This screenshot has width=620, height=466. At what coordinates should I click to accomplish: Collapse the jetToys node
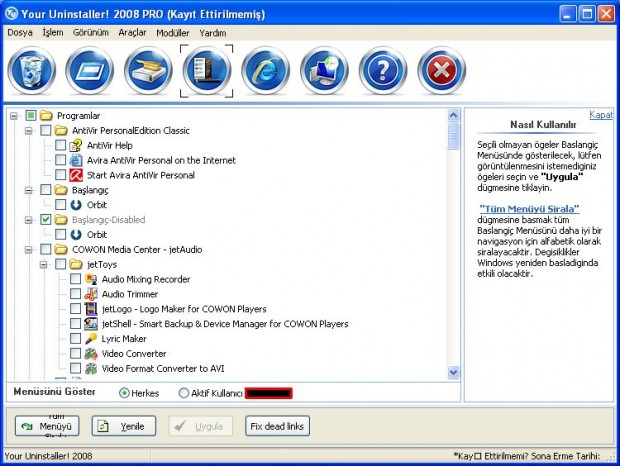tap(43, 264)
